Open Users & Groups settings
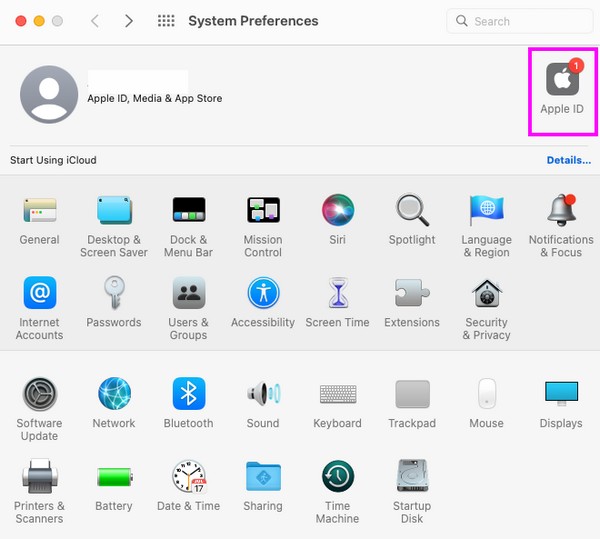 (x=189, y=293)
